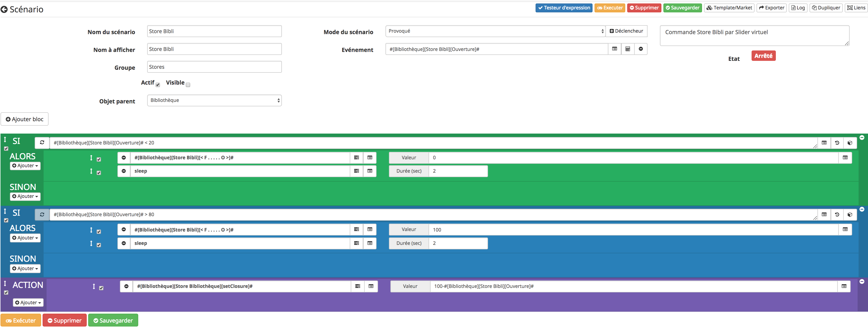Remove the second SI block with minus icon

862,209
